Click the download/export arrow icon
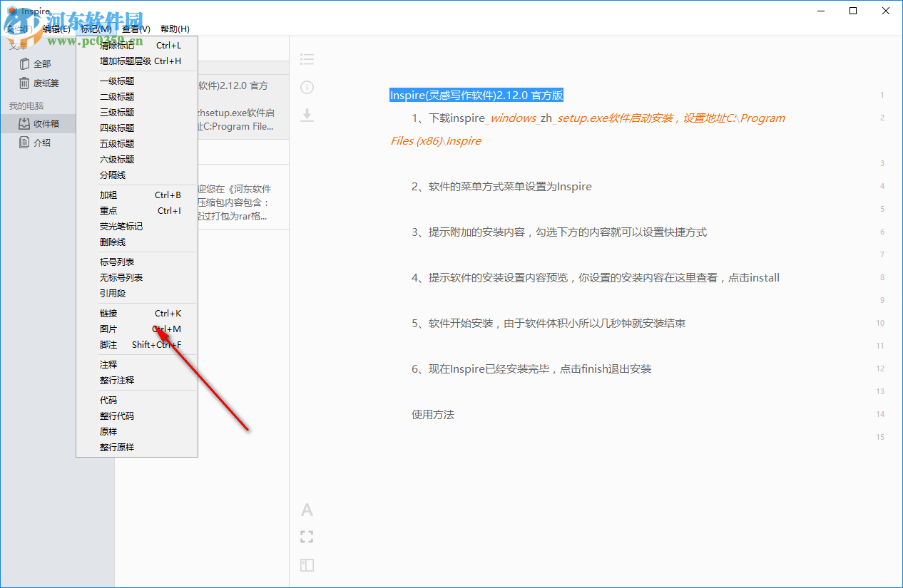 (307, 115)
